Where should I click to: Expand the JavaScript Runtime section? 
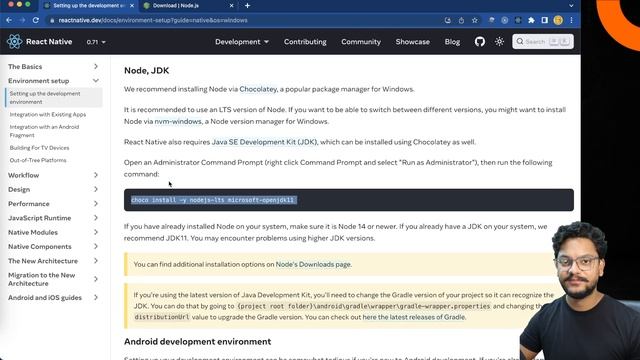click(53, 218)
